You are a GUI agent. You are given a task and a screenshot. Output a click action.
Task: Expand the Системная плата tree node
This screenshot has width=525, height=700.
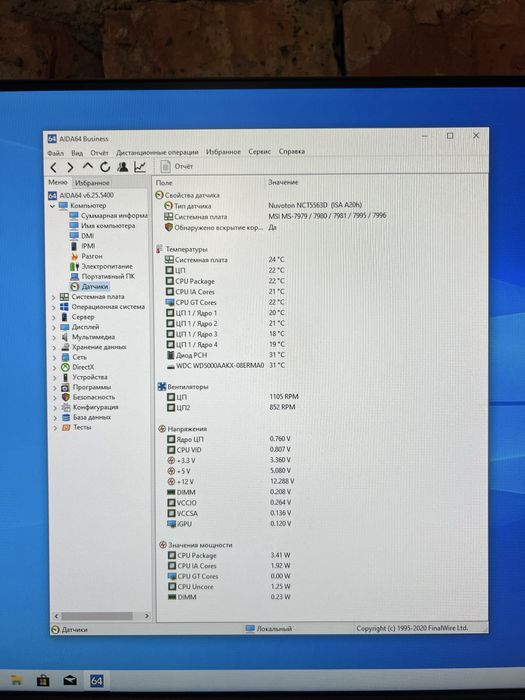coord(54,297)
